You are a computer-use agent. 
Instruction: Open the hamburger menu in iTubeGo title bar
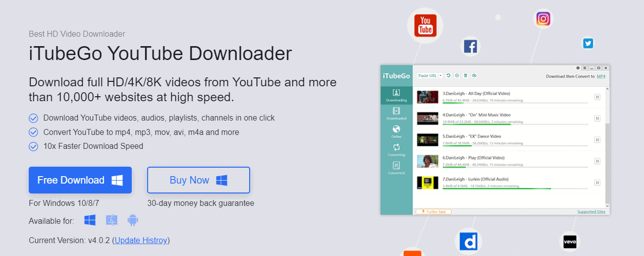tap(585, 67)
